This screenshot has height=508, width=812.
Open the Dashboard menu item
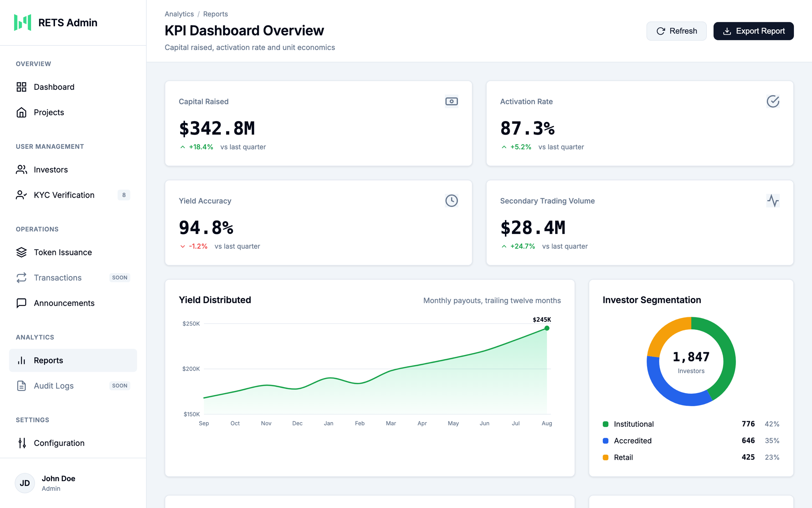(73, 87)
